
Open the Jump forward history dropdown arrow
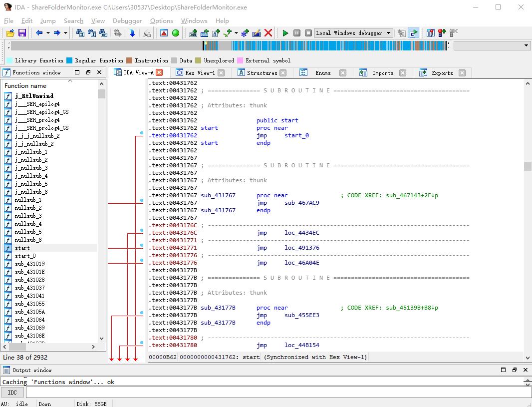point(65,33)
